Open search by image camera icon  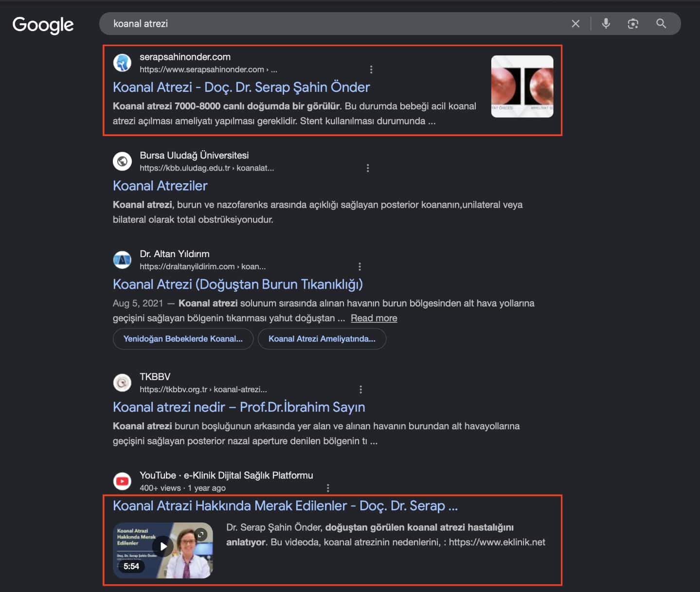[633, 23]
